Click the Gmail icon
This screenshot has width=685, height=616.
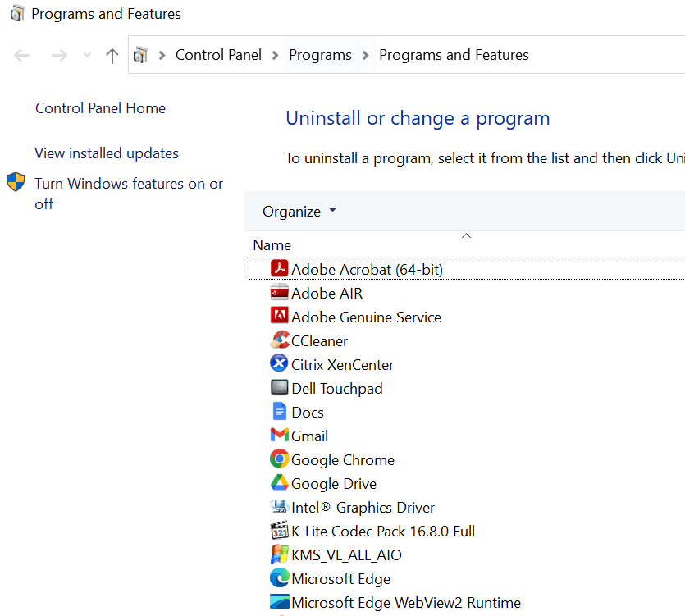(279, 435)
